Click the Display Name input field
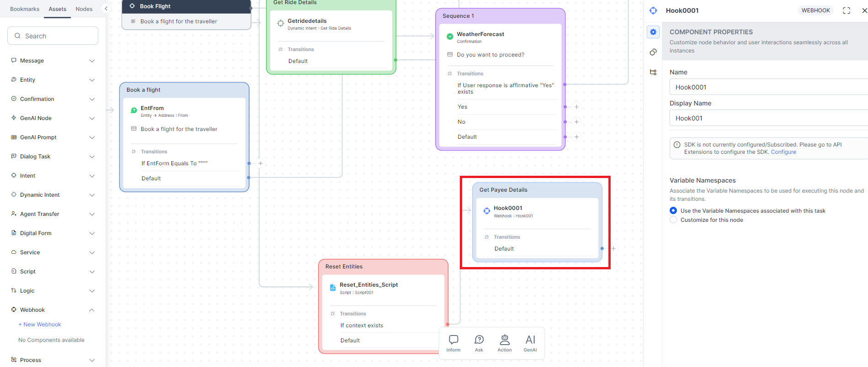The width and height of the screenshot is (868, 367). pyautogui.click(x=768, y=118)
